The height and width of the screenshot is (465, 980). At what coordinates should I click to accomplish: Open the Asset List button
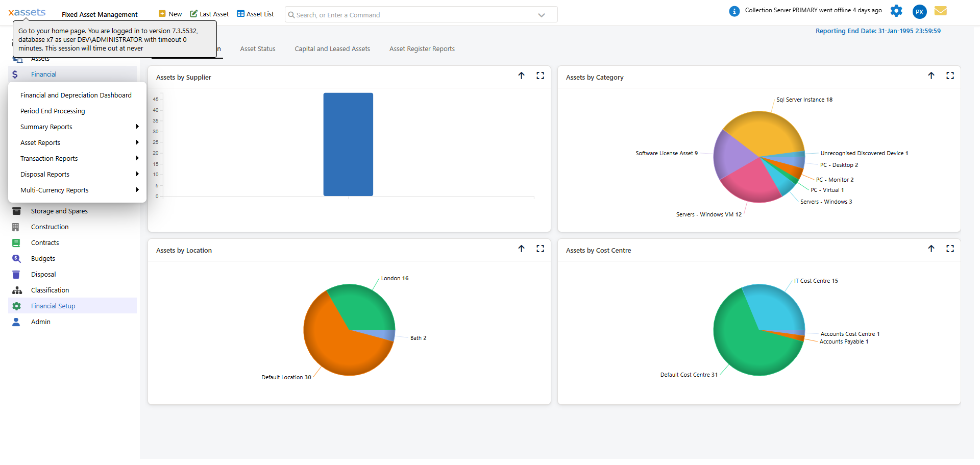[255, 14]
